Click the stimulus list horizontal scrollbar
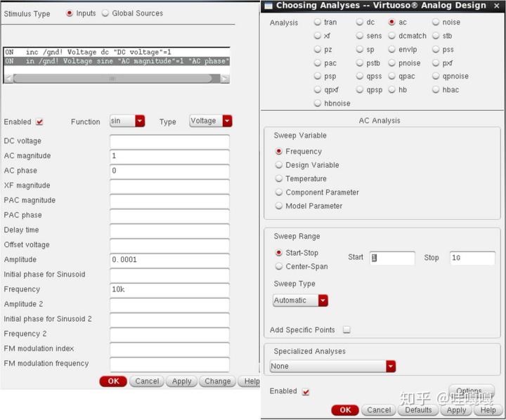506x420 pixels. tap(112, 79)
